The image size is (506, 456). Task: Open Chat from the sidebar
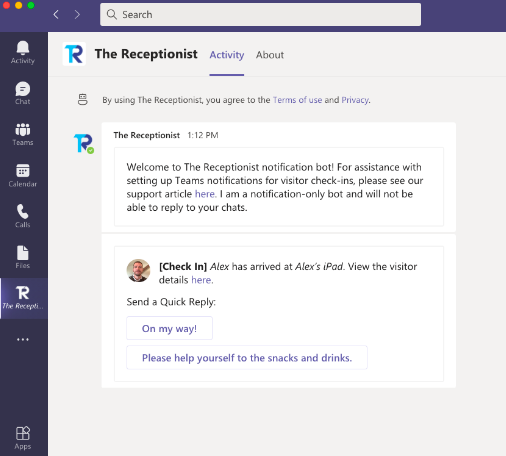pos(23,93)
